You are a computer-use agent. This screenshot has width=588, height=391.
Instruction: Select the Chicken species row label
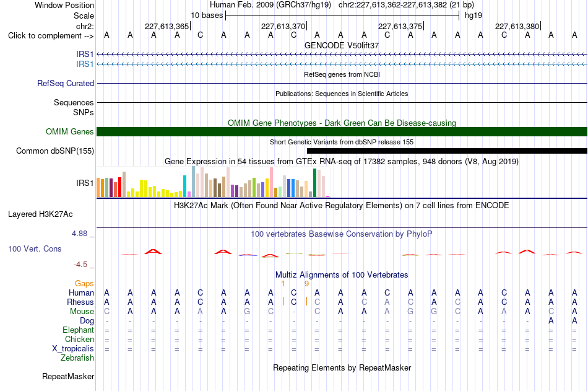[79, 339]
